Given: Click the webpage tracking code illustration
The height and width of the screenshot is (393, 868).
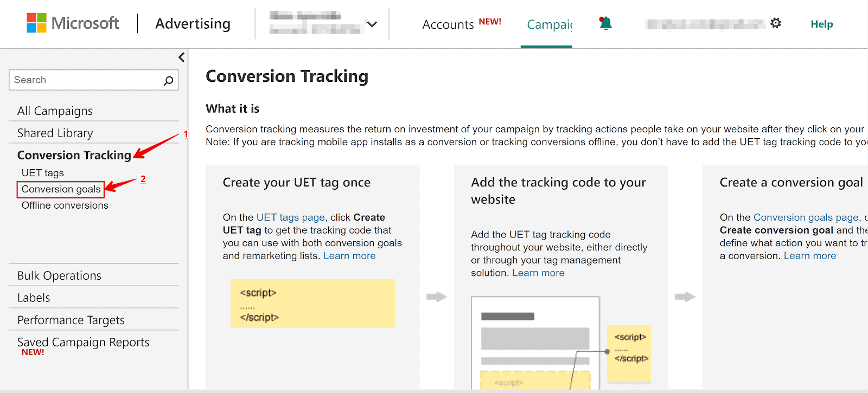Looking at the screenshot, I should click(561, 343).
